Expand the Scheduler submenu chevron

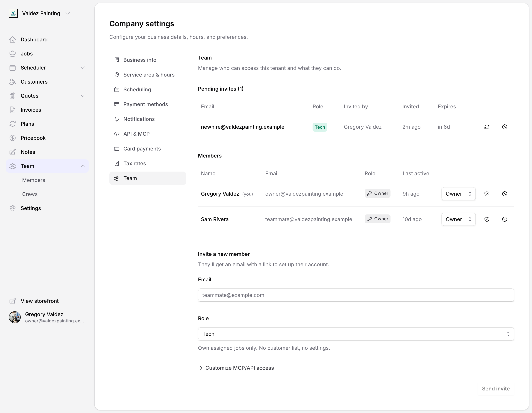point(83,68)
